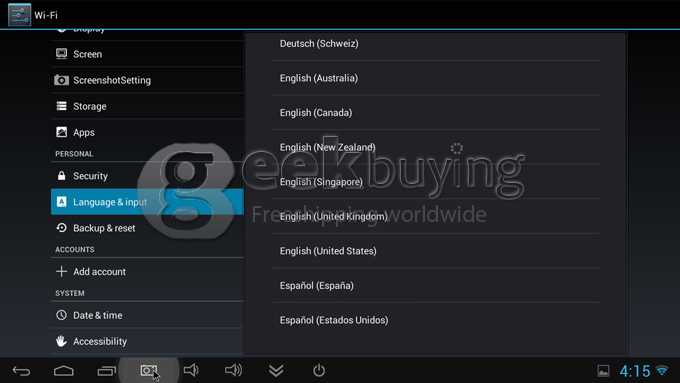Open Date & time settings
Screen dimensions: 680x383
coord(147,315)
